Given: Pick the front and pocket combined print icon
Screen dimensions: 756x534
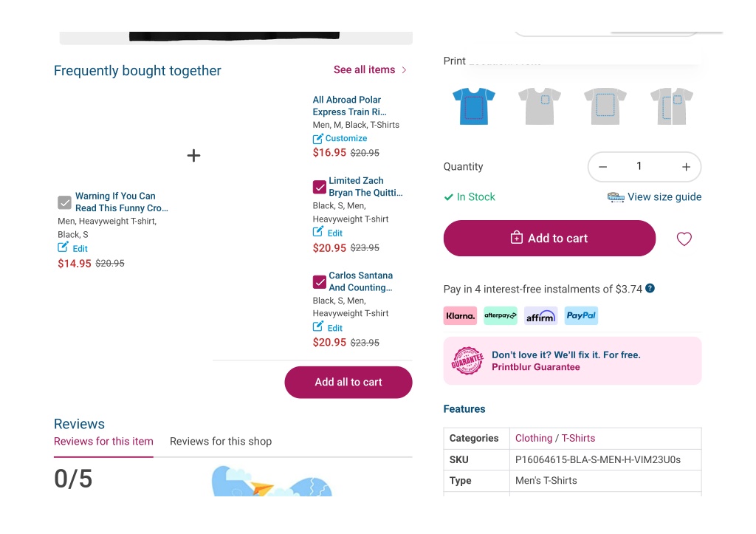Looking at the screenshot, I should coord(671,106).
